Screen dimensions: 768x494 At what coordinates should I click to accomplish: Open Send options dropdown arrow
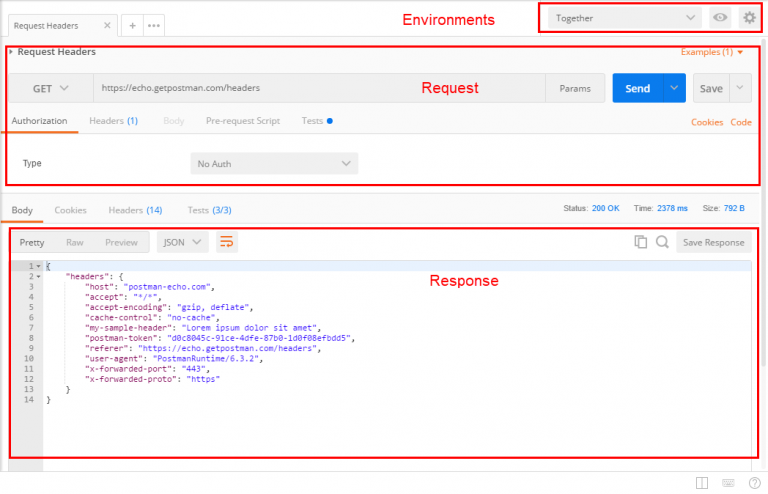(674, 88)
